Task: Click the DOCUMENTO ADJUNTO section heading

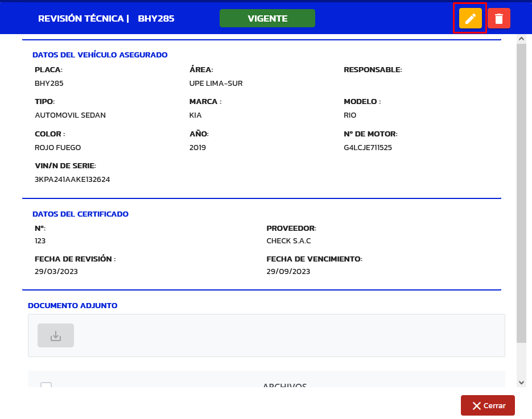Action: click(x=72, y=305)
